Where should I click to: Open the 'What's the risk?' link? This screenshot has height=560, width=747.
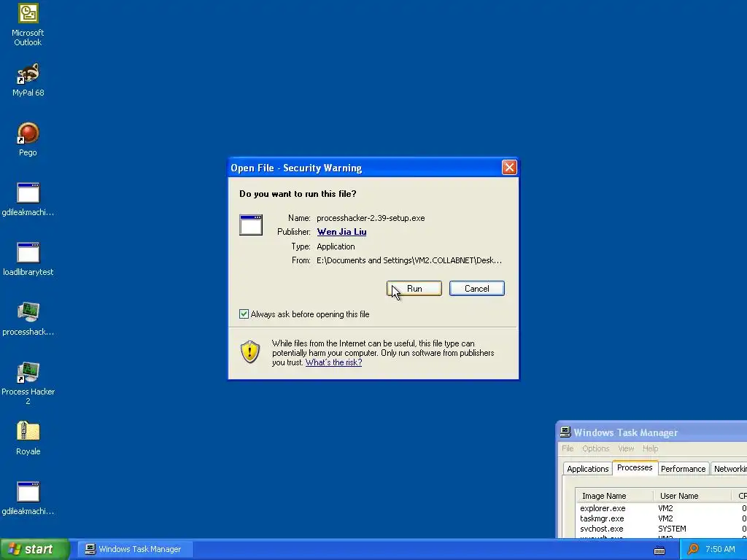pos(333,362)
